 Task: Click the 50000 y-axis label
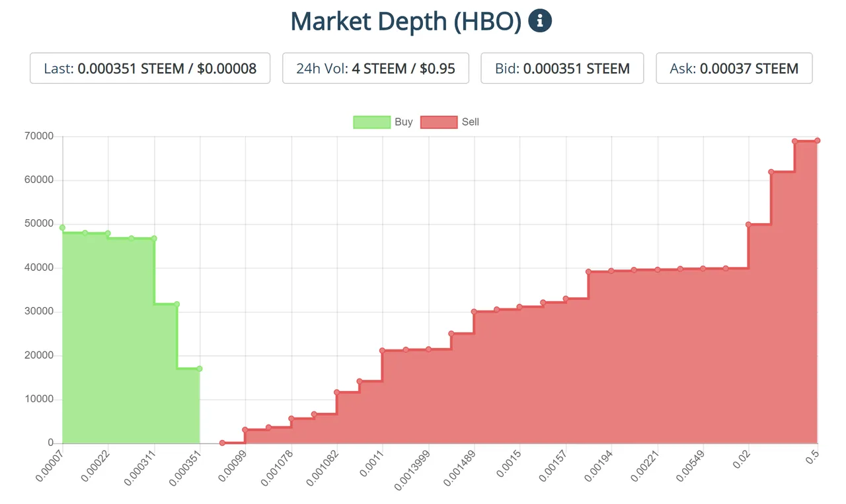pos(40,224)
